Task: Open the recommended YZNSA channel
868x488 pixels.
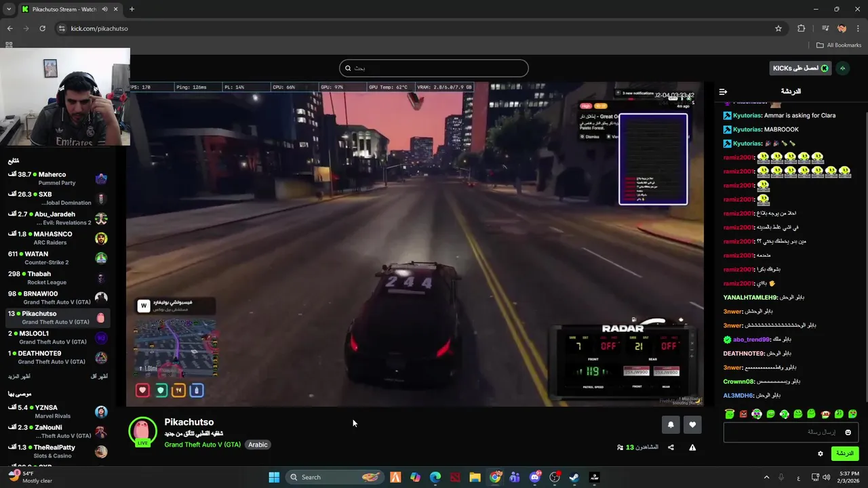Action: pos(57,411)
